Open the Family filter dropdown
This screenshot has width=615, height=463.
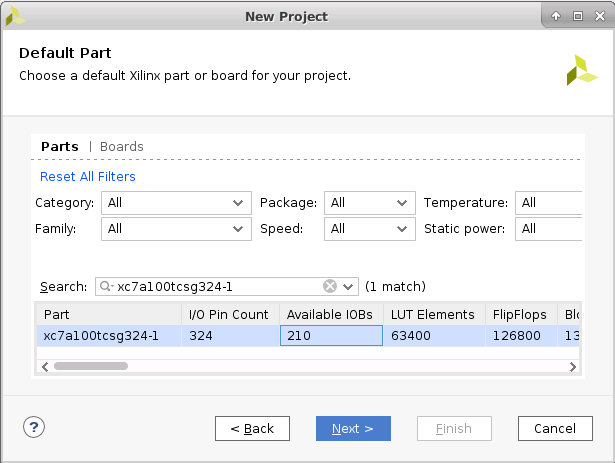click(x=176, y=229)
